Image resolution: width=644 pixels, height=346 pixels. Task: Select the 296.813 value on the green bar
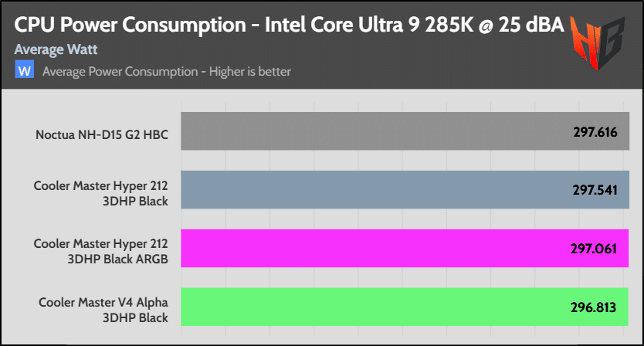point(595,308)
